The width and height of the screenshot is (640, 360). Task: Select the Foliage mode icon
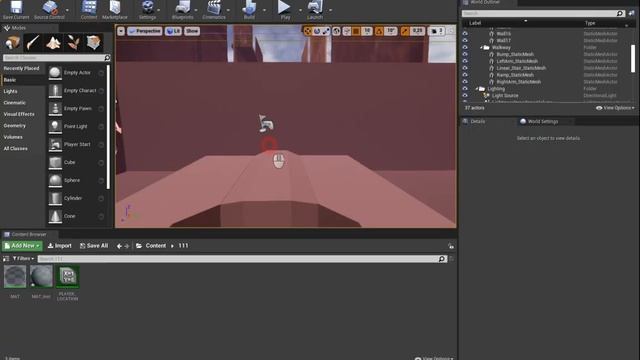[x=73, y=42]
